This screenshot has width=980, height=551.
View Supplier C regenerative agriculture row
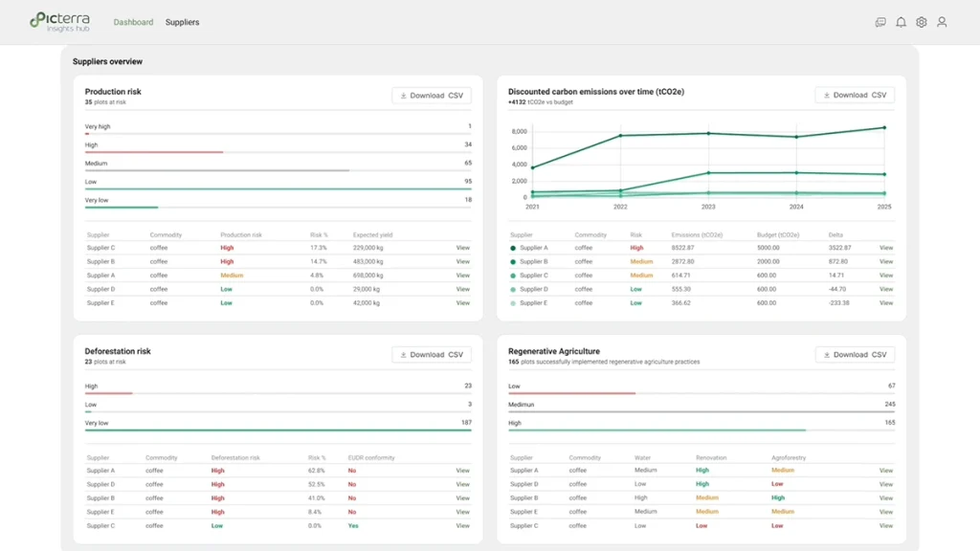(885, 525)
